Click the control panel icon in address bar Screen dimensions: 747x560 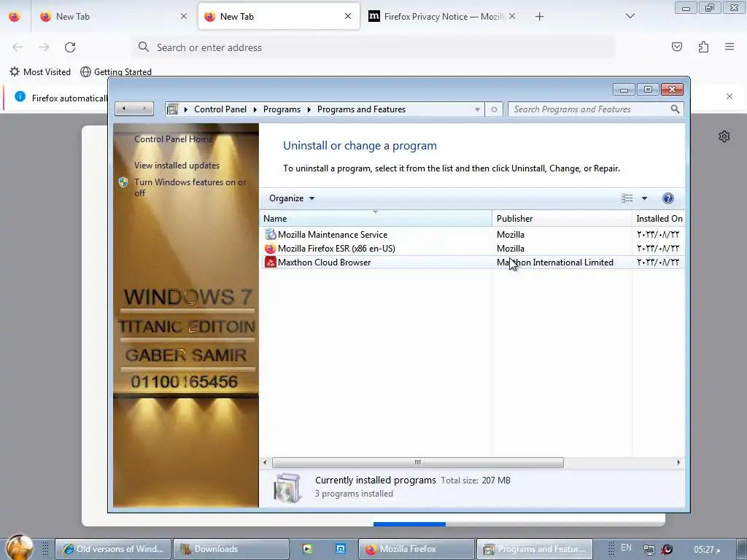pos(172,109)
